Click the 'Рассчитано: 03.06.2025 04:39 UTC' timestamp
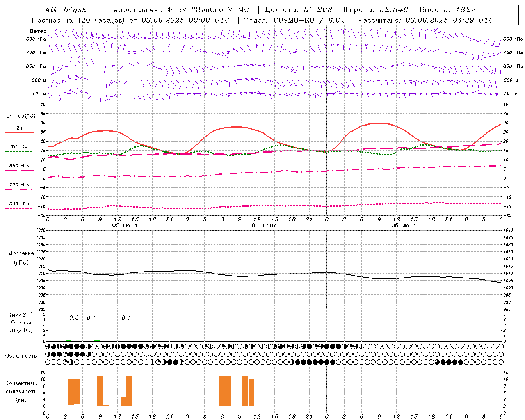525x420 pixels. [x=426, y=20]
